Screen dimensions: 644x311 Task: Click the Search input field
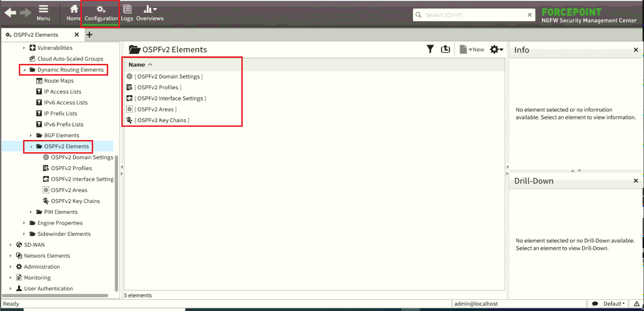coord(474,15)
